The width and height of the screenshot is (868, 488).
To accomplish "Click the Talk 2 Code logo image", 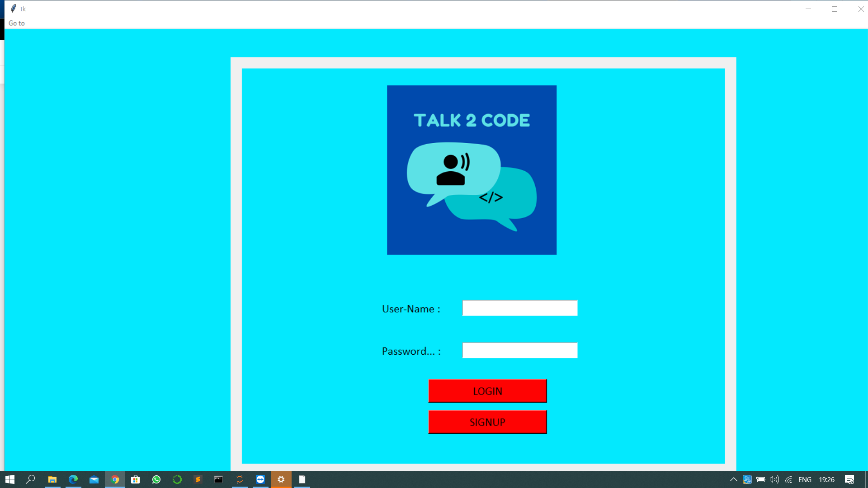I will click(472, 170).
